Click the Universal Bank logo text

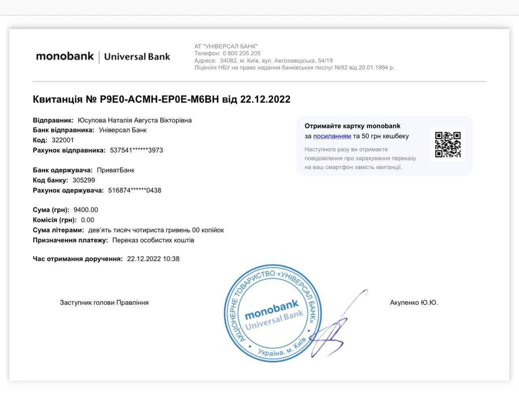(137, 57)
